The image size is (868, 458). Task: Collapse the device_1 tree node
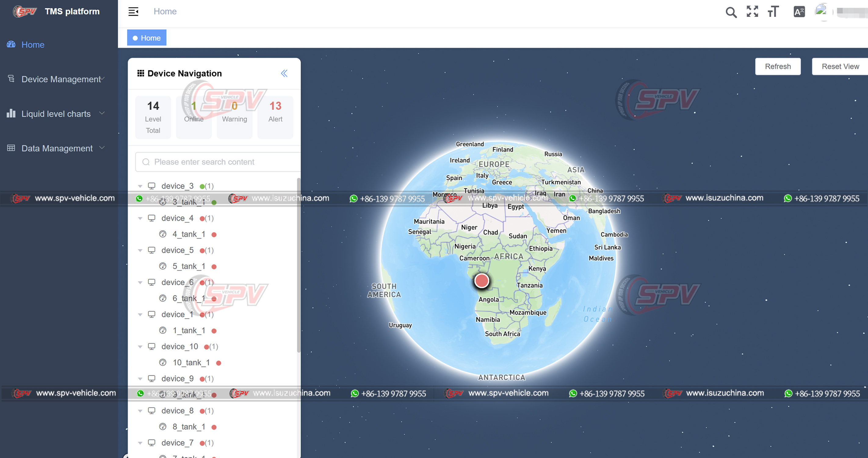pos(140,315)
